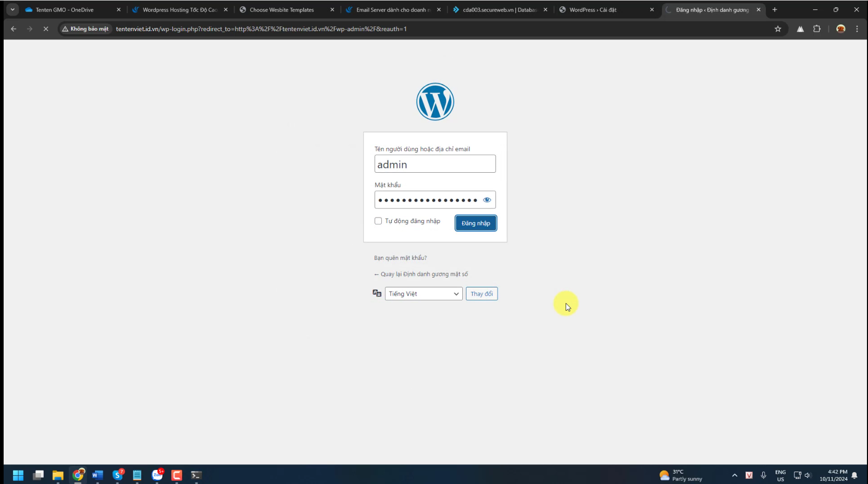Stop loading the page with X button

click(x=46, y=29)
